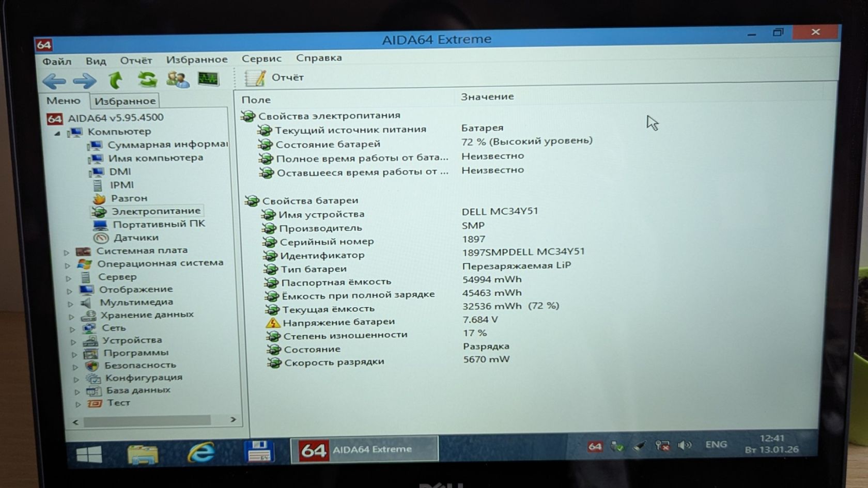Click the green Refresh toolbar icon
Viewport: 868px width, 488px height.
point(147,80)
